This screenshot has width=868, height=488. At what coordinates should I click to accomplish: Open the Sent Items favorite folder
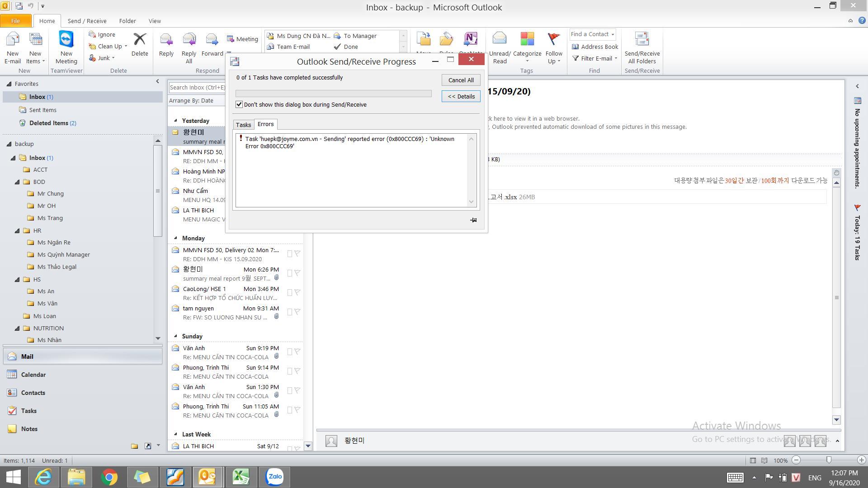42,110
